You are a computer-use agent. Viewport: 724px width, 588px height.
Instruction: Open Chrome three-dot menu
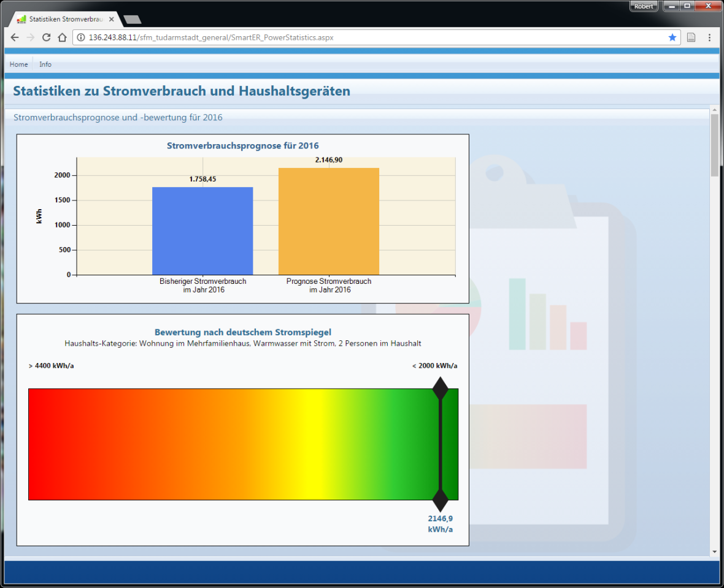tap(709, 37)
